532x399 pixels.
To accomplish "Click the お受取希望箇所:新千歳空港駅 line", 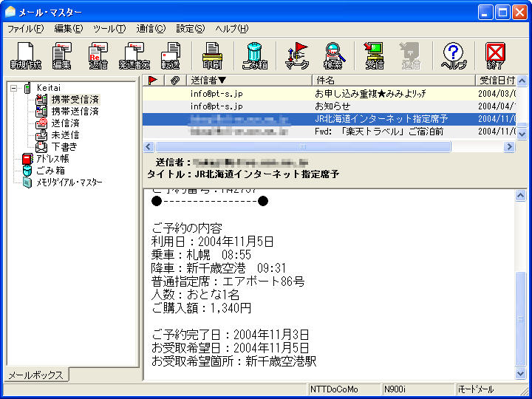I will [x=233, y=361].
